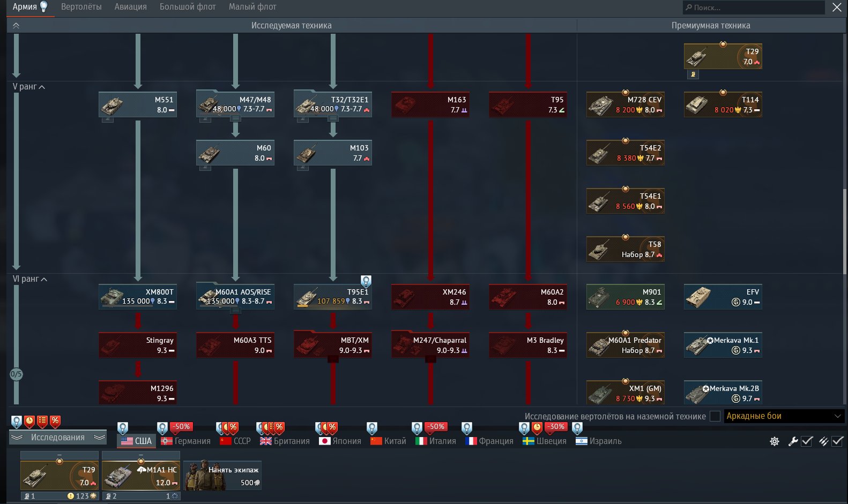
Task: Select the Франция country tab
Action: pyautogui.click(x=489, y=441)
